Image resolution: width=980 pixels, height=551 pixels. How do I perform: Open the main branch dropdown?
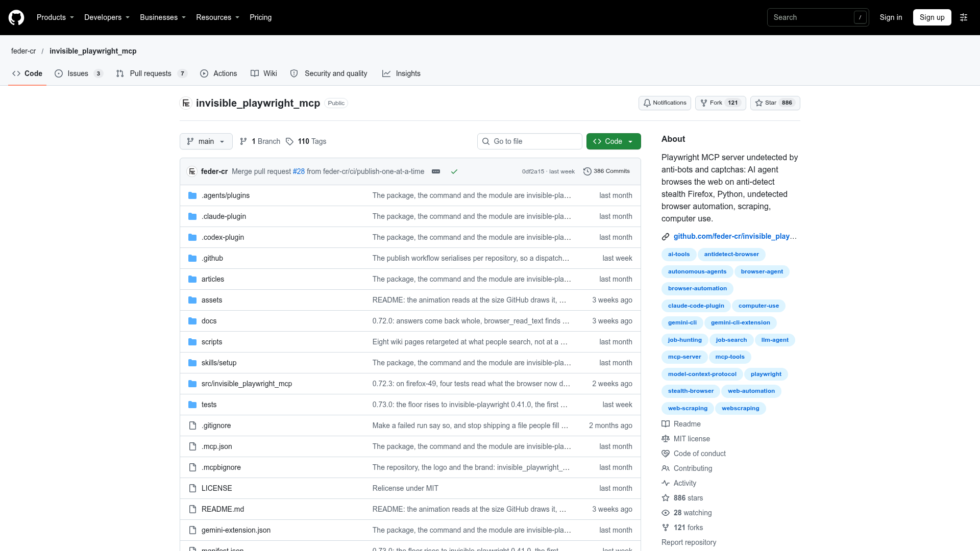pos(206,141)
